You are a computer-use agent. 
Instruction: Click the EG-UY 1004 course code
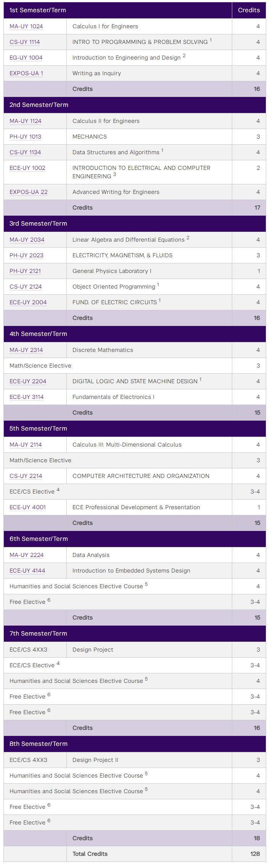tap(26, 58)
